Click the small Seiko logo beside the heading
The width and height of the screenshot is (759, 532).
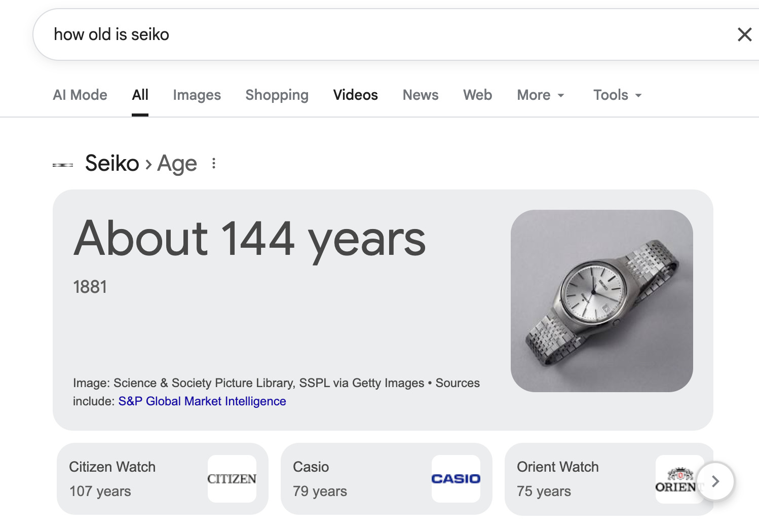click(x=63, y=165)
